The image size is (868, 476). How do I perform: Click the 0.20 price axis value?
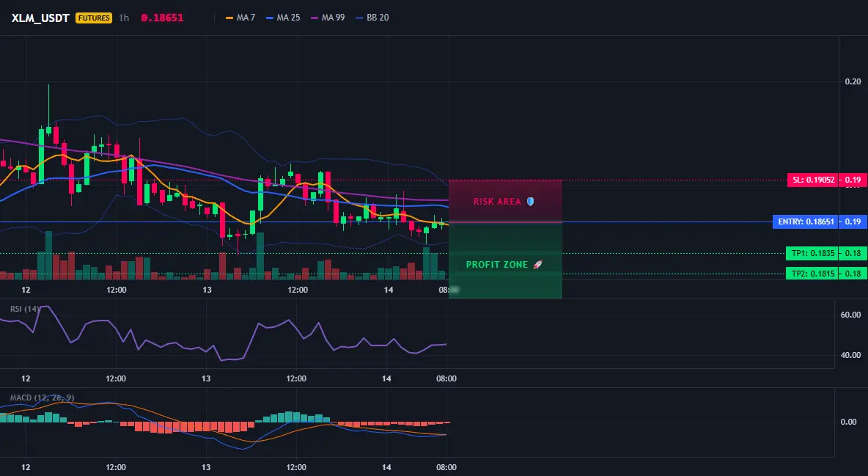pyautogui.click(x=853, y=81)
